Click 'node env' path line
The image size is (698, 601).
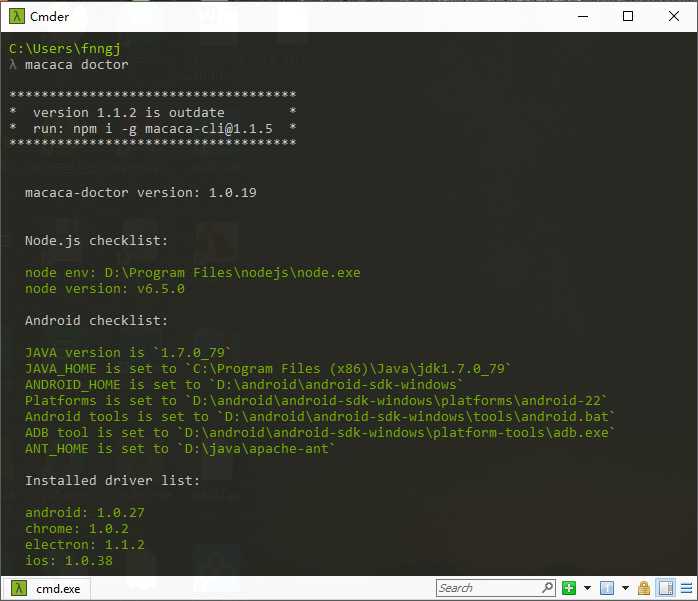(193, 273)
